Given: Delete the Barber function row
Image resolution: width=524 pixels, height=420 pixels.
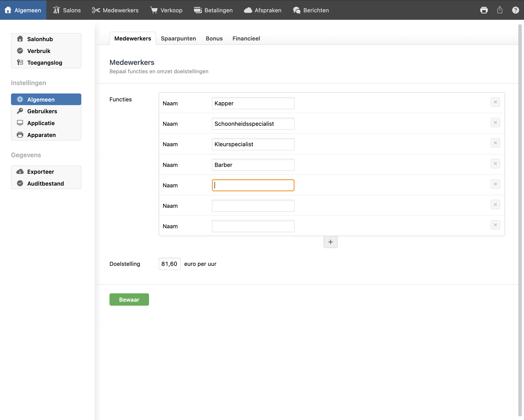Looking at the screenshot, I should (495, 164).
